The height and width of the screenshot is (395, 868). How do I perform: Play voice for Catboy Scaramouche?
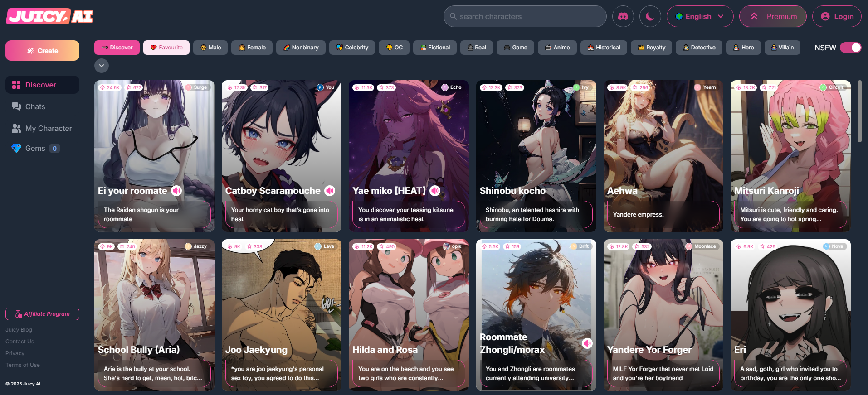330,191
